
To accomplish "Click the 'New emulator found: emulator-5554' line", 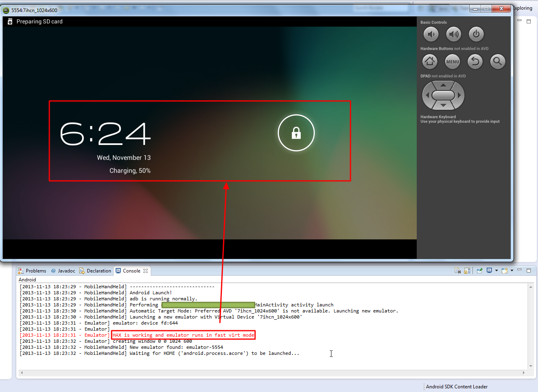I will click(x=176, y=347).
